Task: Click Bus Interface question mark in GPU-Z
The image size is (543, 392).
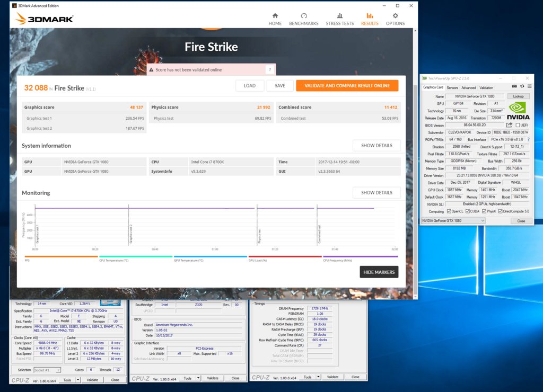Action: tap(529, 139)
